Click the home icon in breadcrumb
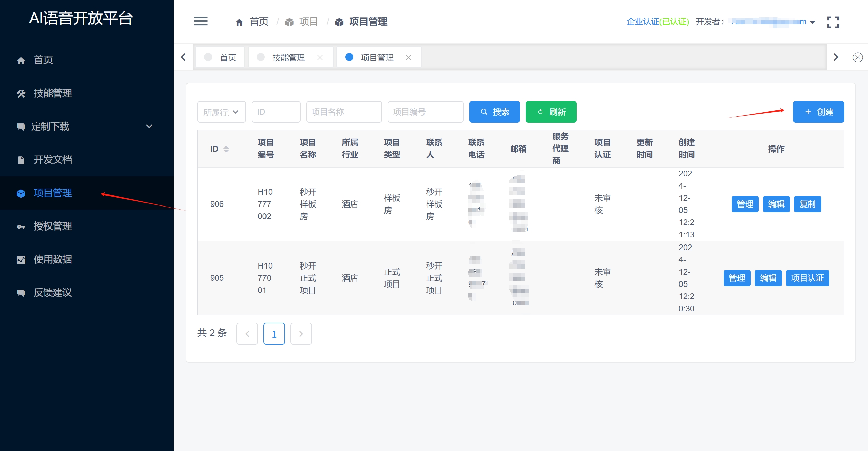The image size is (868, 451). coord(239,22)
